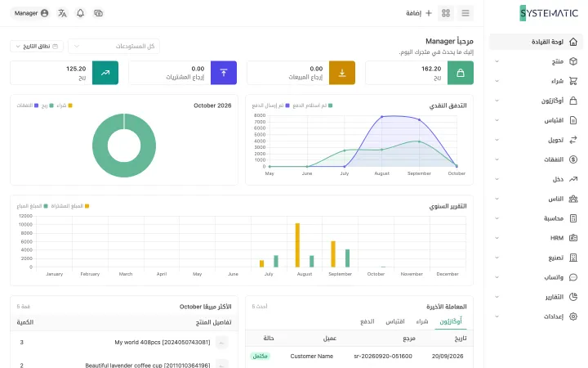588x368 pixels.
Task: Toggle النفقات legend in donut chart
Action: [28, 105]
